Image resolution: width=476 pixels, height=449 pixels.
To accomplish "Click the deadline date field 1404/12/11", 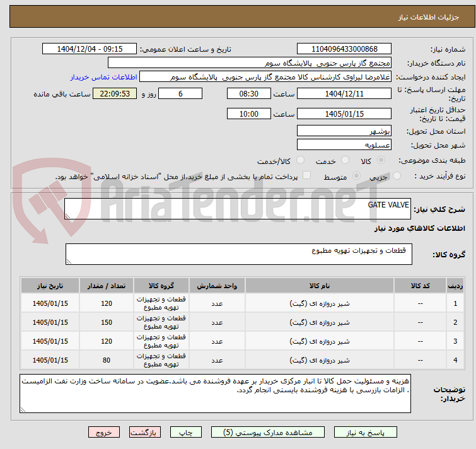I will pyautogui.click(x=344, y=93).
